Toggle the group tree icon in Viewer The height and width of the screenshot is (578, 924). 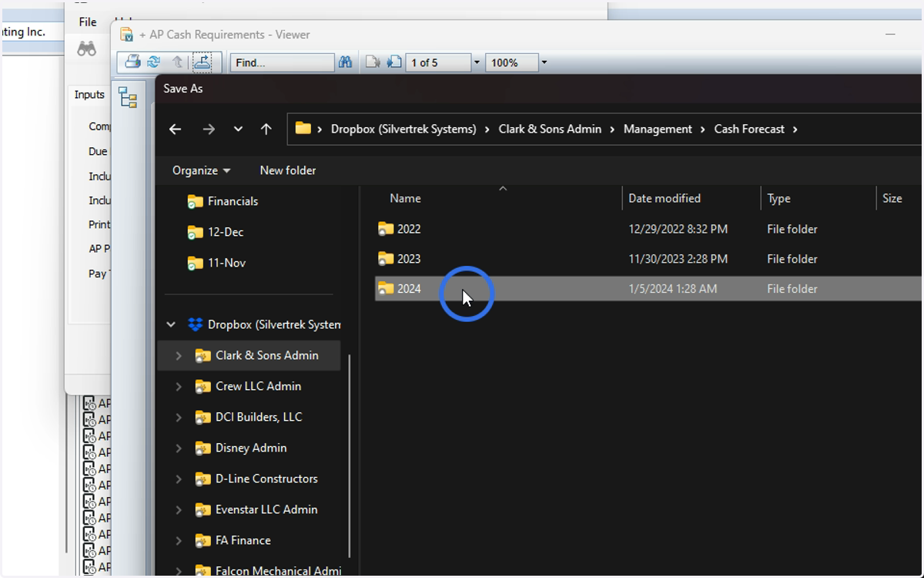[x=128, y=97]
